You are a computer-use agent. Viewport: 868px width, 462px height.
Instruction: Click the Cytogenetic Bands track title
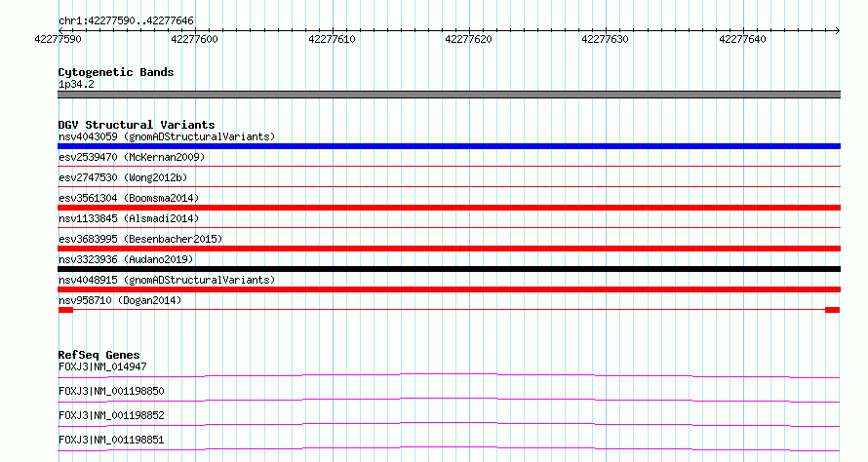[116, 72]
